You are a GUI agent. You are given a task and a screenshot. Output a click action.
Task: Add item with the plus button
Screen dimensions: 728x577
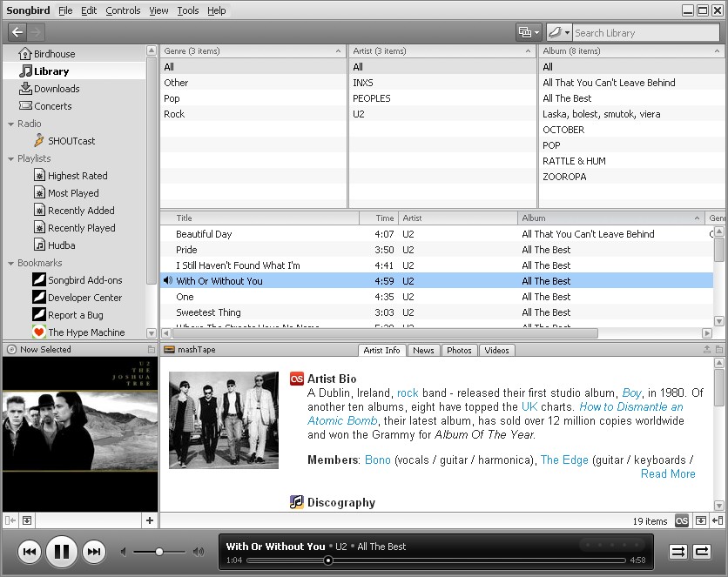coord(150,520)
